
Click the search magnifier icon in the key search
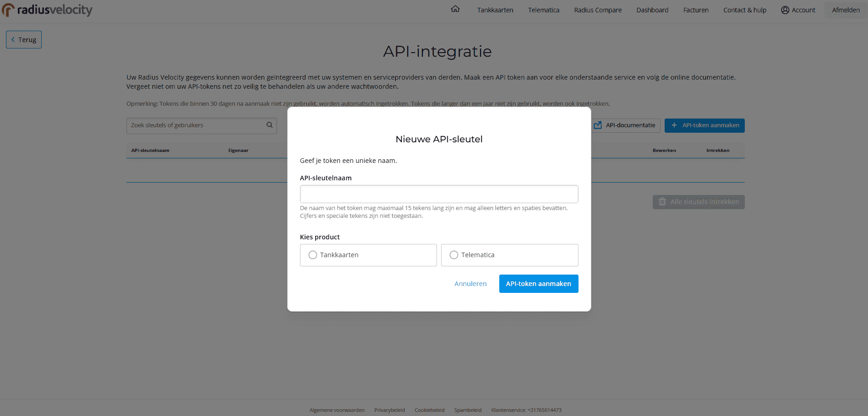point(269,125)
